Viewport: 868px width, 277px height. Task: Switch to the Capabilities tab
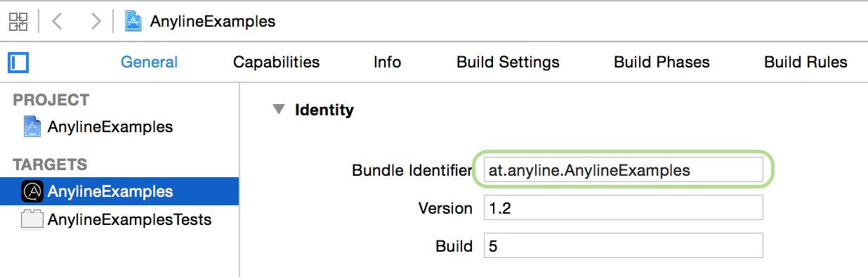point(276,62)
